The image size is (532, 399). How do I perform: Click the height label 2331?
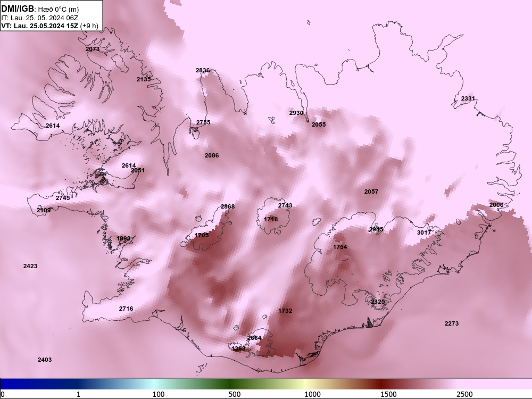coord(468,98)
